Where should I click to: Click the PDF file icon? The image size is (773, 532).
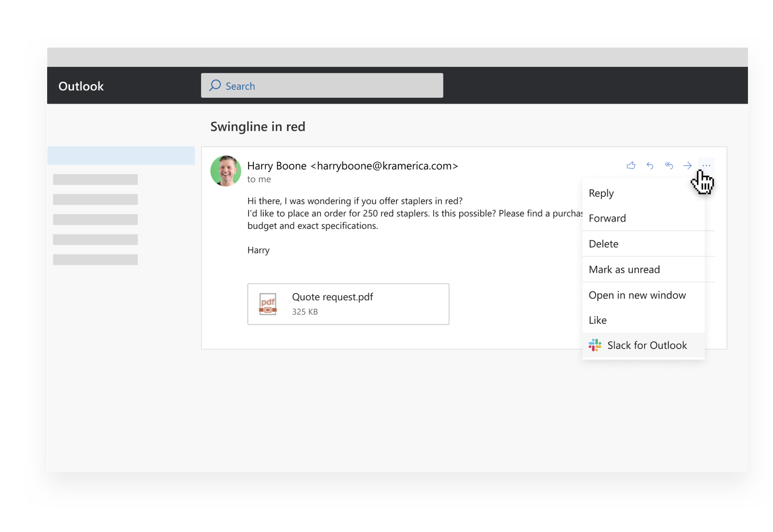click(x=268, y=304)
